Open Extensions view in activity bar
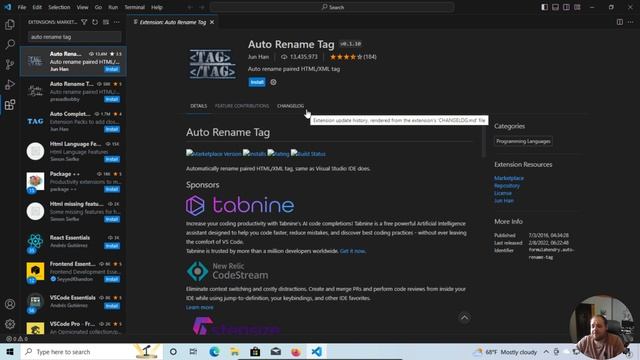This screenshot has width=640, height=360. 10,105
